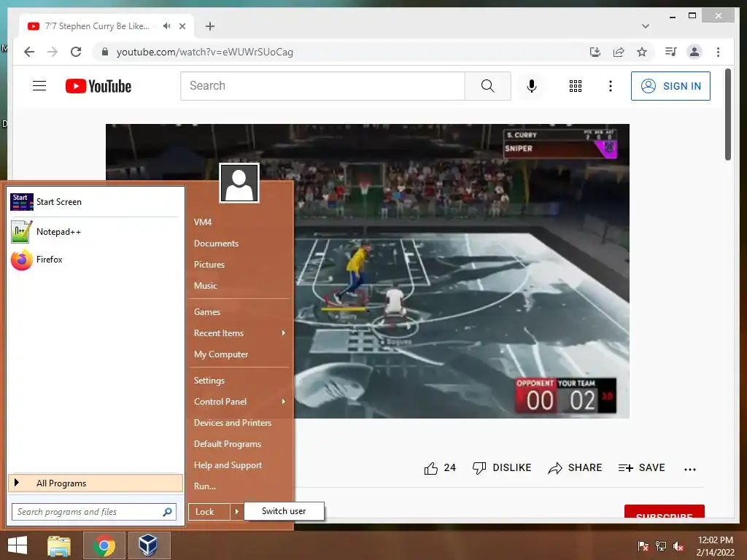
Task: Open My Computer
Action: point(221,354)
